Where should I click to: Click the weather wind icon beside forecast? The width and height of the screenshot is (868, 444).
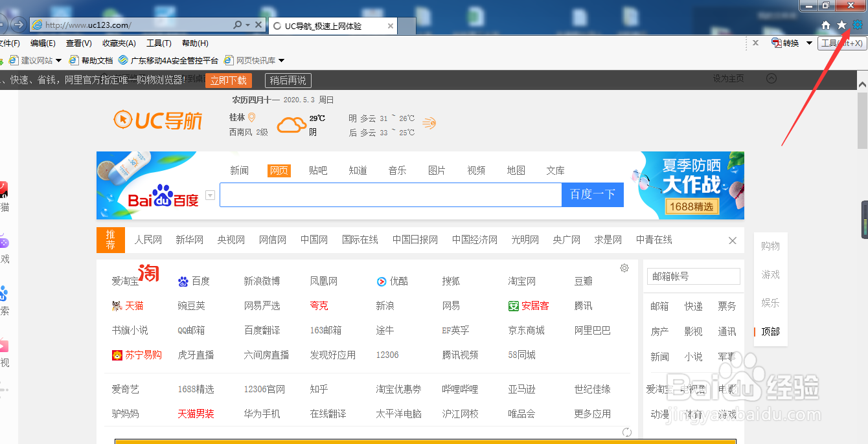point(429,123)
